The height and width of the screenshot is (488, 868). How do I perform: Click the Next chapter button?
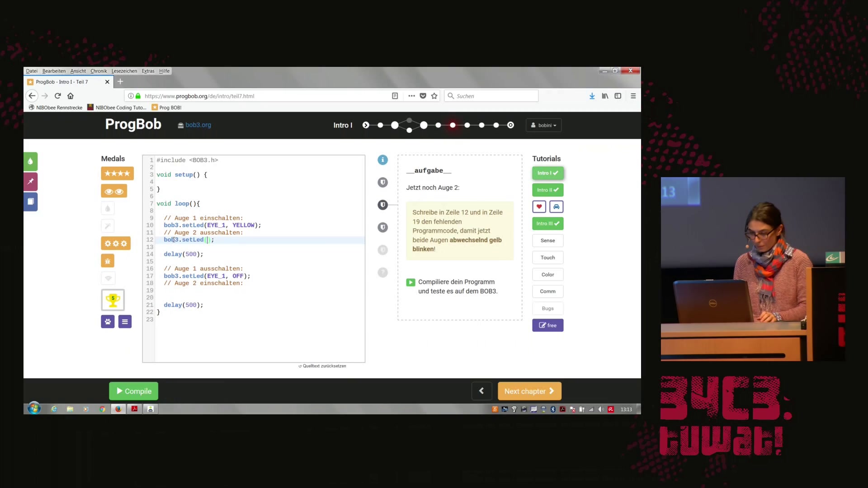[529, 391]
